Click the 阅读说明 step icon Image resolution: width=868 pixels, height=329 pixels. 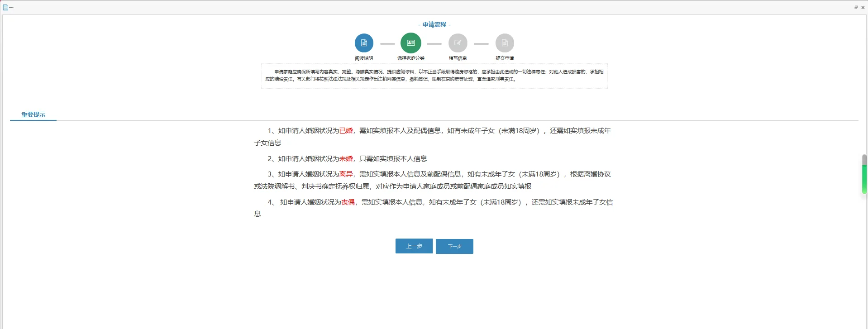pyautogui.click(x=364, y=43)
